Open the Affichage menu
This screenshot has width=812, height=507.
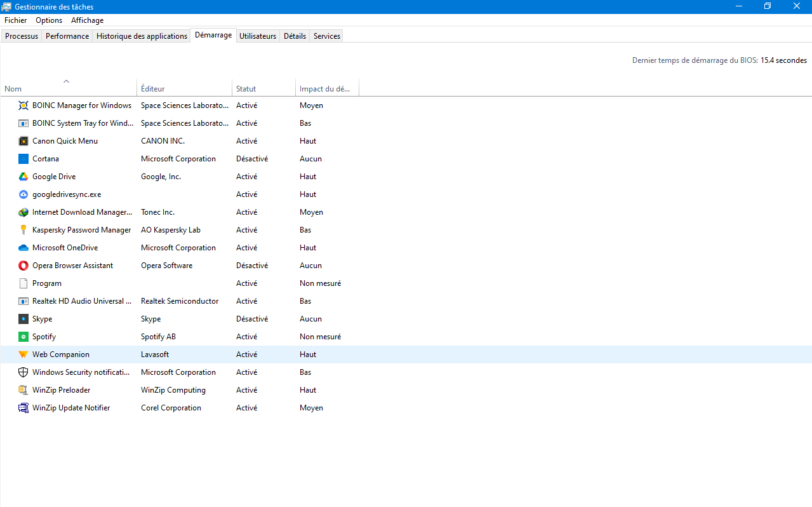[87, 20]
